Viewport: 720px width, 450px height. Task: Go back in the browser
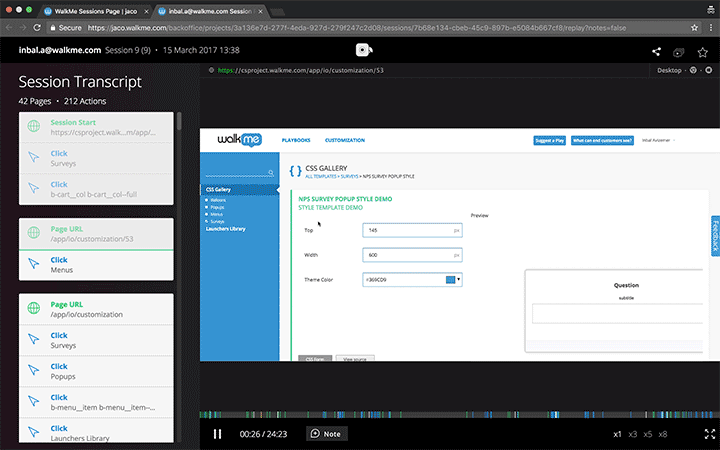[9, 28]
